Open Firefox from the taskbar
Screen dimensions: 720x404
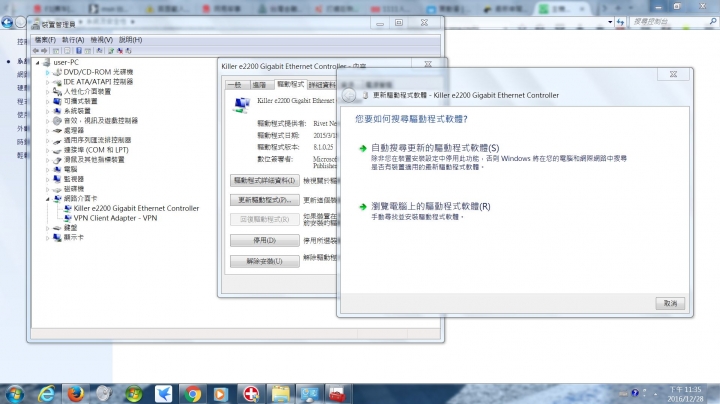click(75, 394)
